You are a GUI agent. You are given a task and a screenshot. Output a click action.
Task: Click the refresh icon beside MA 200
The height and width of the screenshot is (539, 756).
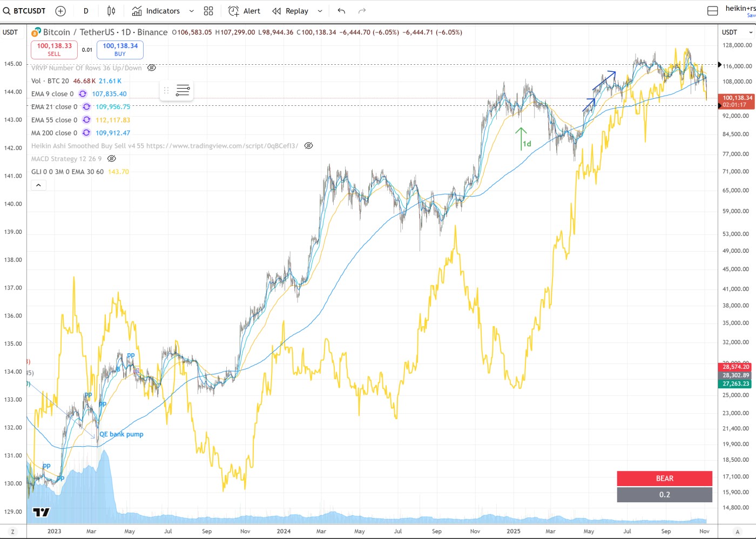[86, 133]
